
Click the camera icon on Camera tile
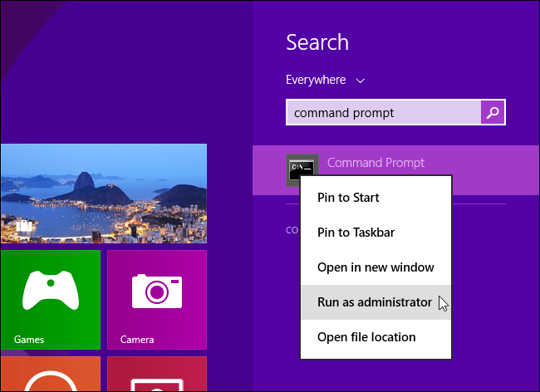[x=156, y=292]
